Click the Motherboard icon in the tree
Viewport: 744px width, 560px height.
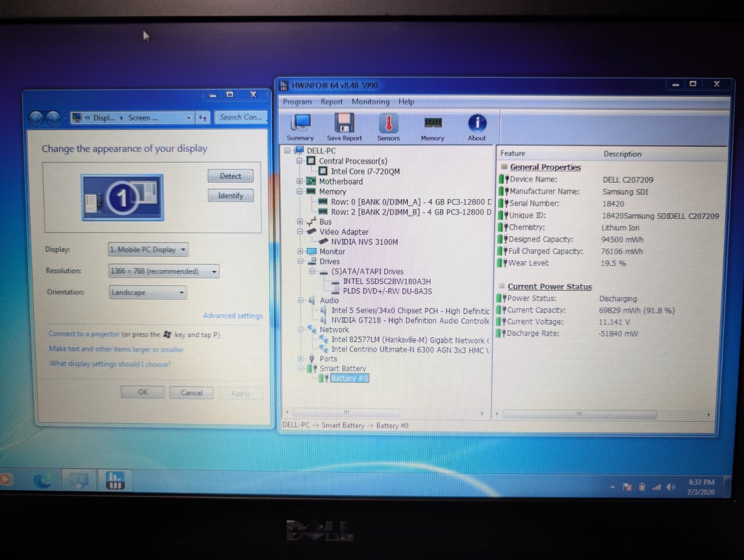tap(311, 181)
